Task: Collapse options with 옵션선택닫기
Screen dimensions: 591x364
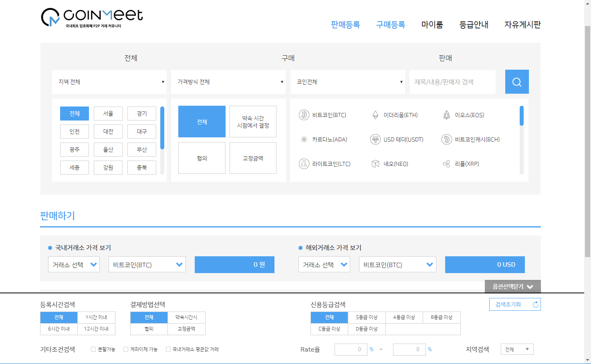Action: coord(512,287)
